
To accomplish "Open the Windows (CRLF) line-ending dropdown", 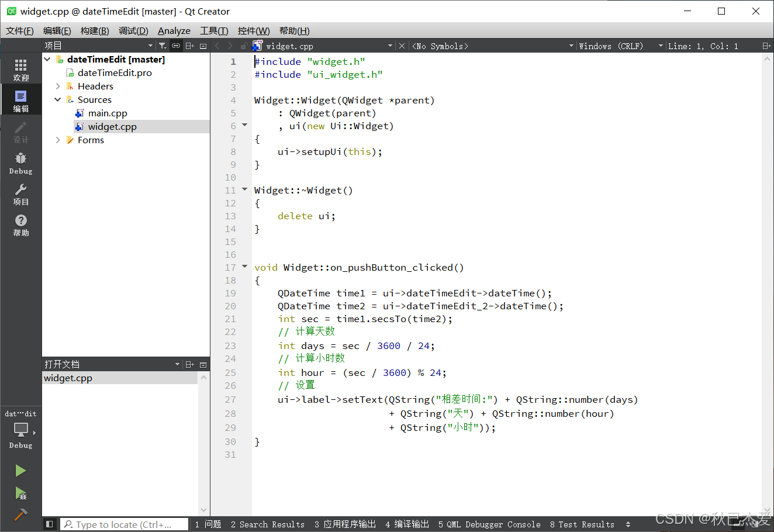I will 610,45.
